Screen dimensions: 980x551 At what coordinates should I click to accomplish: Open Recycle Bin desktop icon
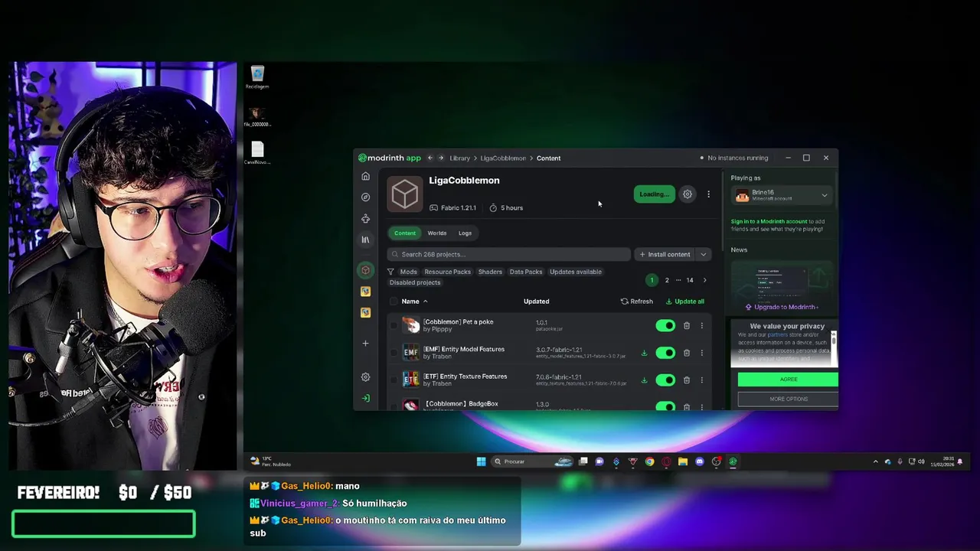[257, 77]
